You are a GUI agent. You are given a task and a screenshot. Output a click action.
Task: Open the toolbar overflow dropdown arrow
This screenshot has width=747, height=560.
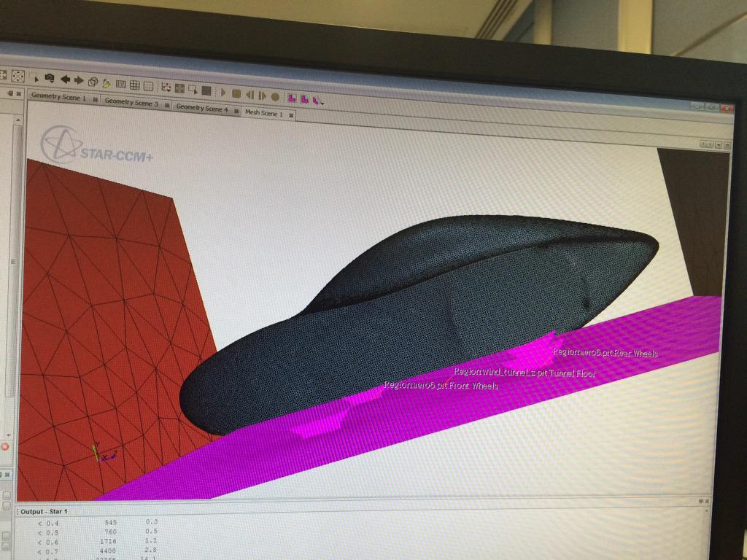(x=322, y=102)
